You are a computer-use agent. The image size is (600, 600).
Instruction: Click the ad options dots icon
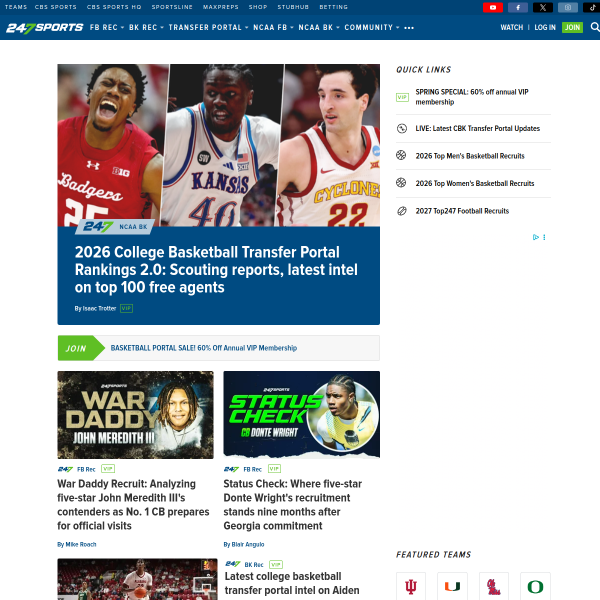(544, 237)
